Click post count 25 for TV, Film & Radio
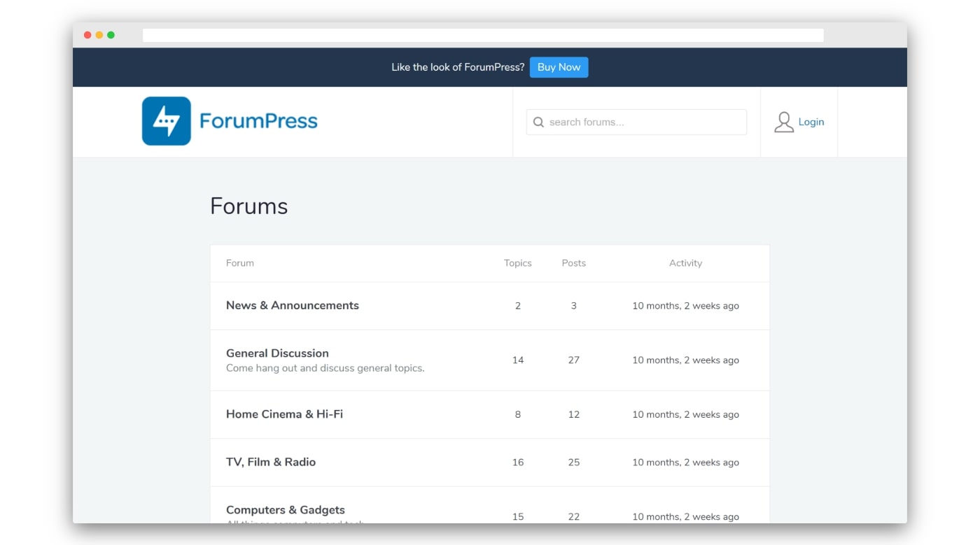This screenshot has width=980, height=545. click(x=574, y=462)
